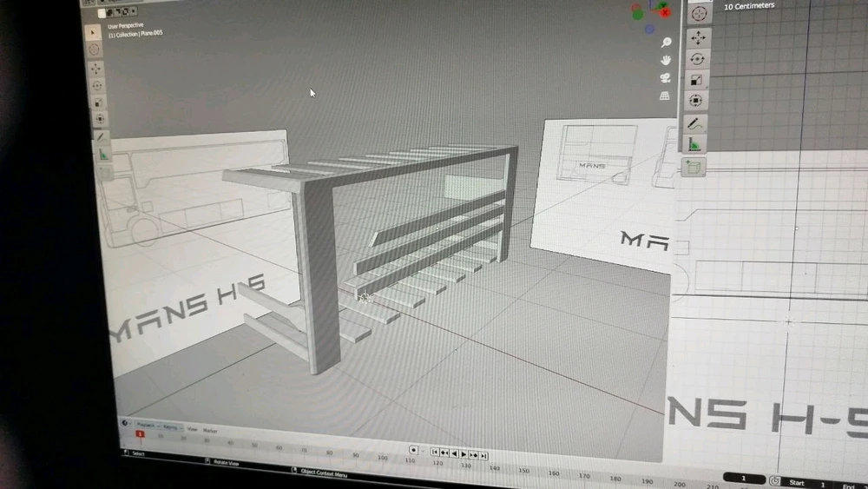Open the Keying dropdown in timeline
The height and width of the screenshot is (489, 868).
pos(169,427)
